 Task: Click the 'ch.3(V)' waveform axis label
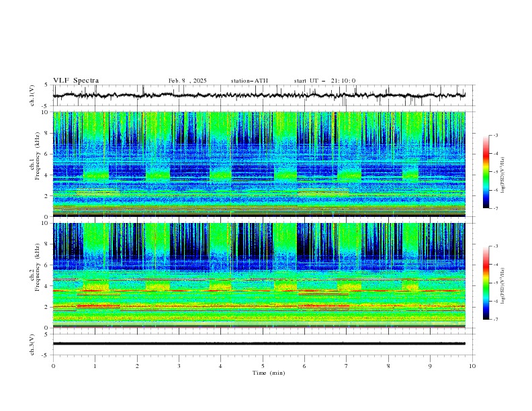(32, 345)
